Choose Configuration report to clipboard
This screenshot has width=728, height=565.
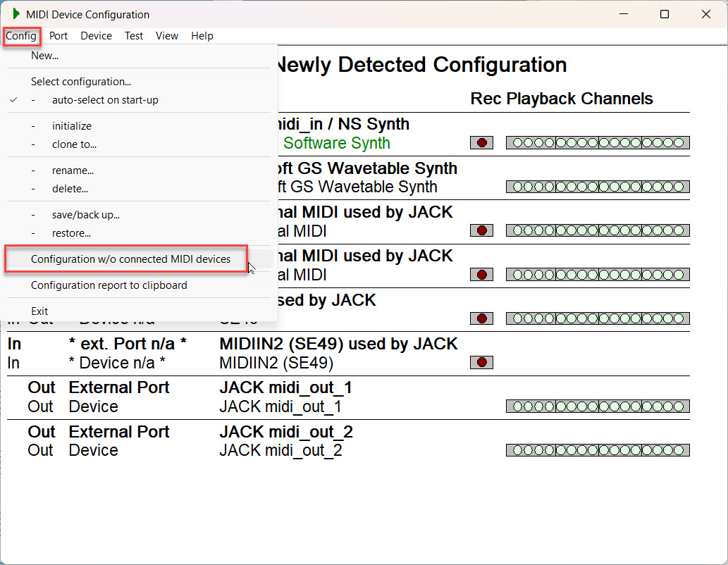(109, 285)
